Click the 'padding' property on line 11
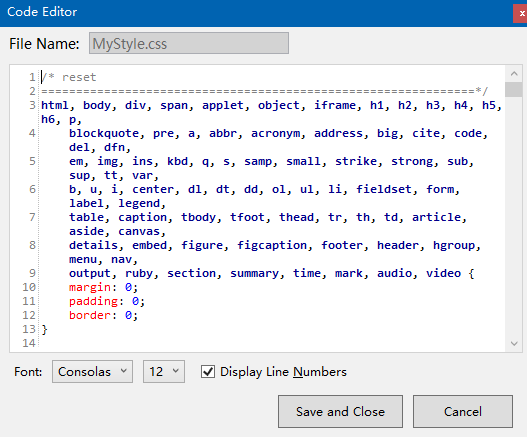This screenshot has width=527, height=437. click(x=93, y=301)
